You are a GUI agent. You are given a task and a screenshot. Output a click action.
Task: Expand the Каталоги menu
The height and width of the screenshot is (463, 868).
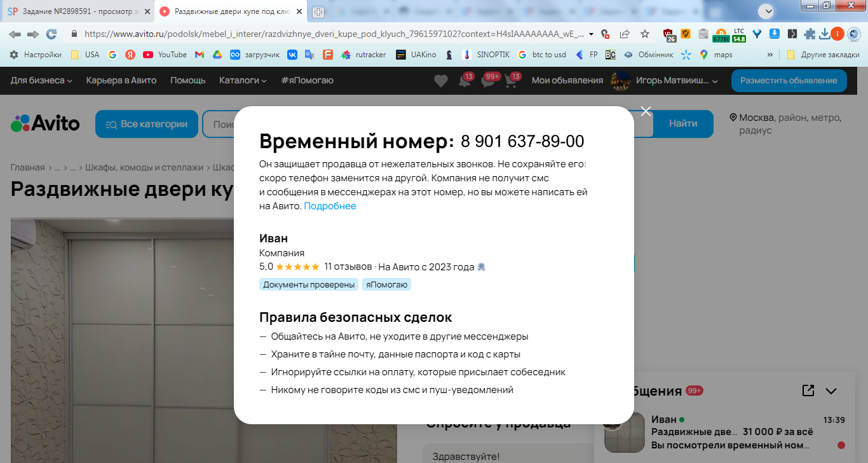(x=243, y=80)
